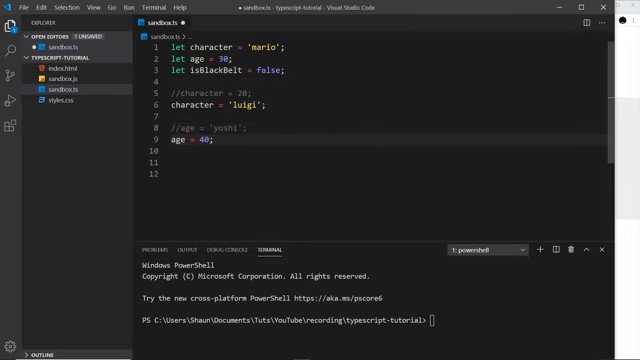The width and height of the screenshot is (640, 360).
Task: Create a new terminal with plus icon
Action: 540,249
